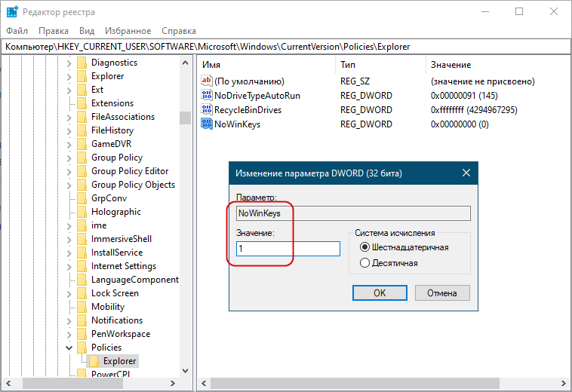This screenshot has height=392, width=572.
Task: Expand the FileAssociations tree node
Action: coord(69,118)
